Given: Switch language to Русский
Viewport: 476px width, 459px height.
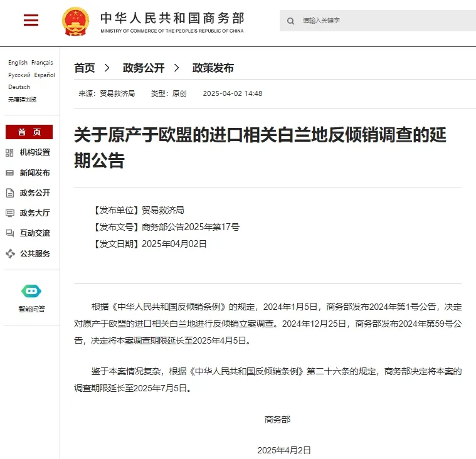Looking at the screenshot, I should [19, 75].
